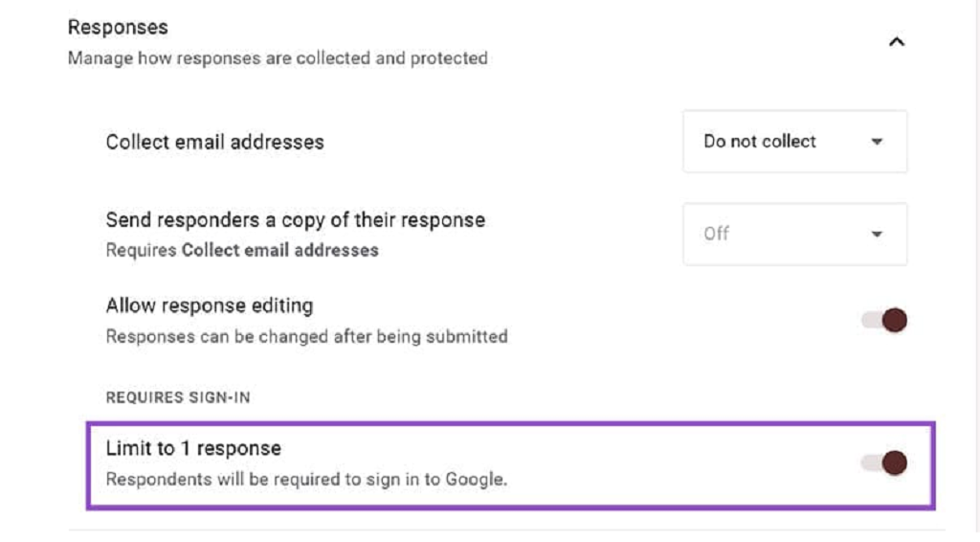Click the "Do not collect" selected value text

pos(760,142)
